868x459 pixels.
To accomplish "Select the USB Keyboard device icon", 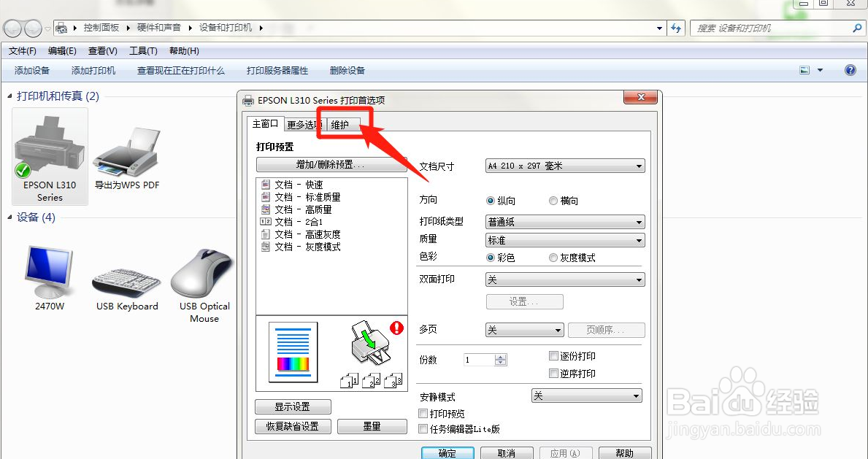I will (x=126, y=282).
